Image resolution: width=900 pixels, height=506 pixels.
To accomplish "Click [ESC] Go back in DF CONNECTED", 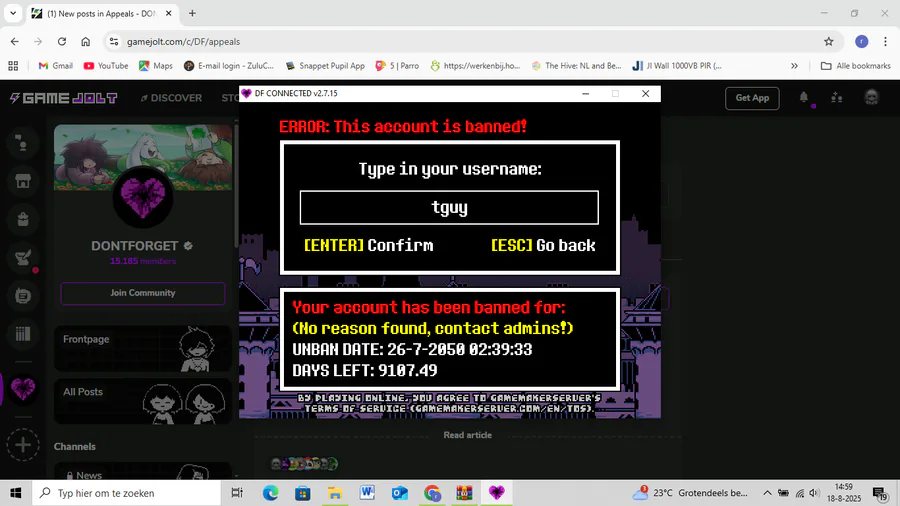I will click(543, 246).
